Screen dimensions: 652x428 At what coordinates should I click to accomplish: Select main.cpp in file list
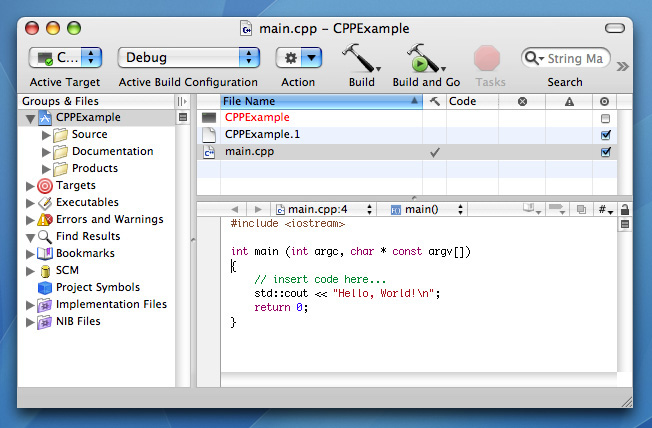point(249,152)
